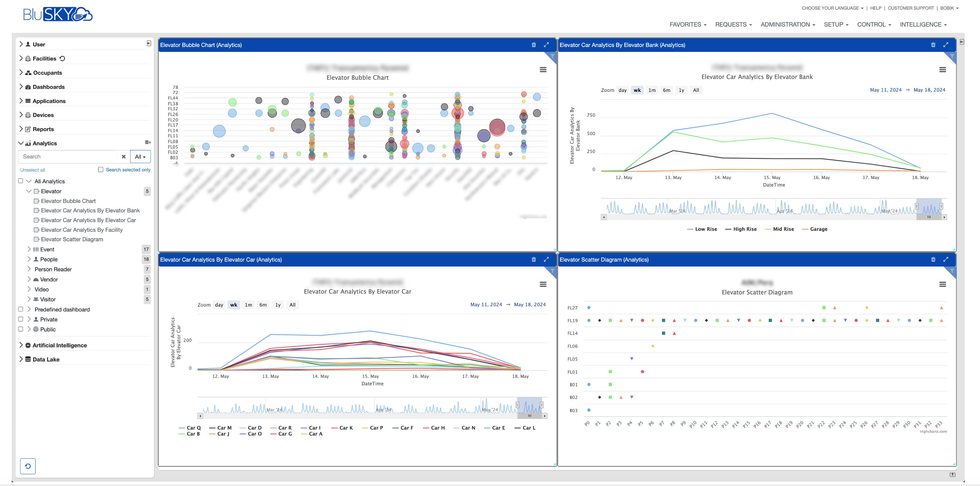
Task: Check the All Analytics checkbox
Action: 20,181
